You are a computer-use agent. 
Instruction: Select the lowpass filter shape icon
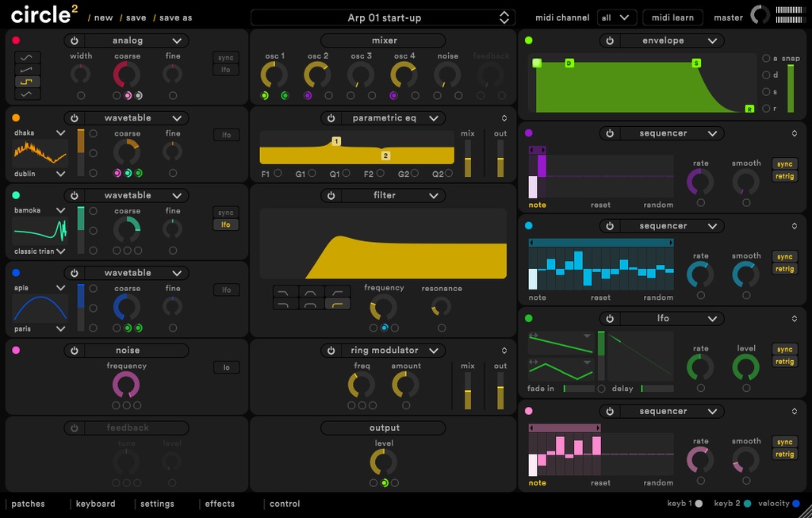(x=284, y=291)
